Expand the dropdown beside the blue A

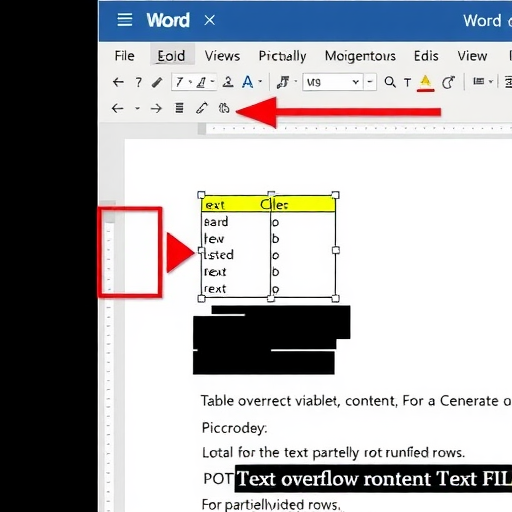(x=260, y=81)
